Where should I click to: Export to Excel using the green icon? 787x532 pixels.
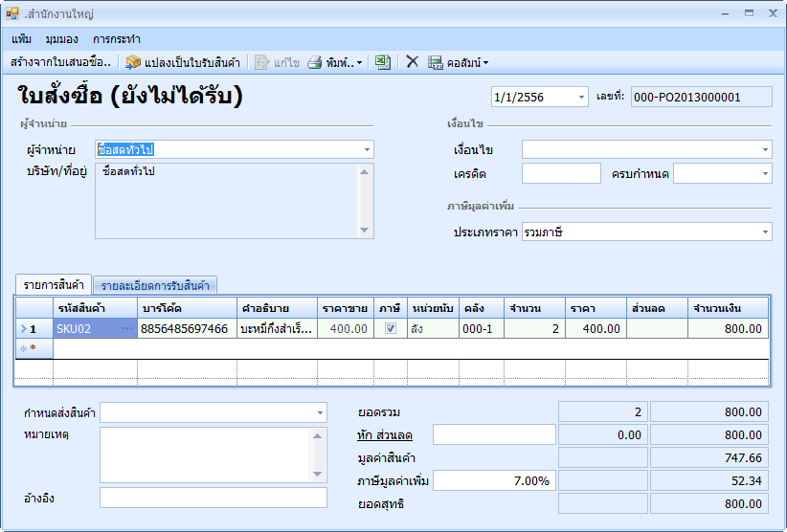click(x=382, y=62)
